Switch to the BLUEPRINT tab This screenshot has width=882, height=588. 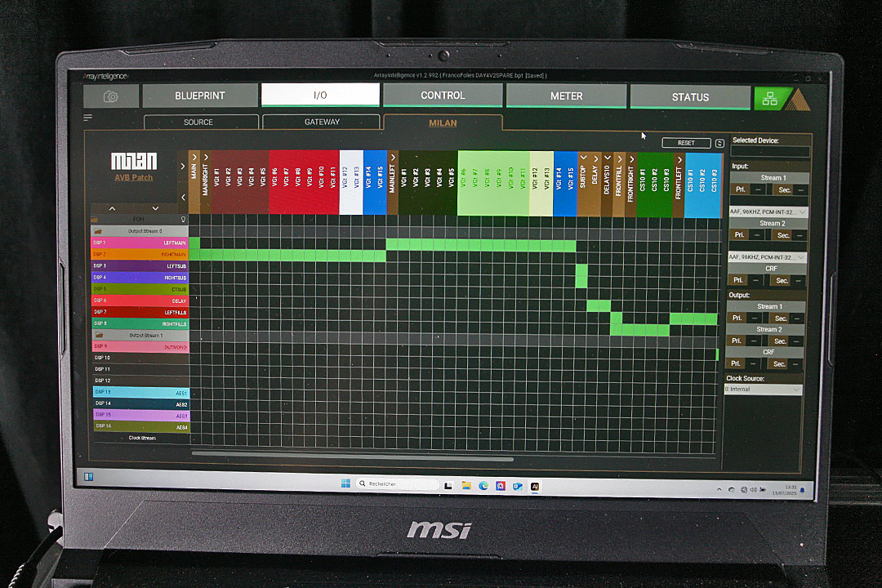(200, 96)
